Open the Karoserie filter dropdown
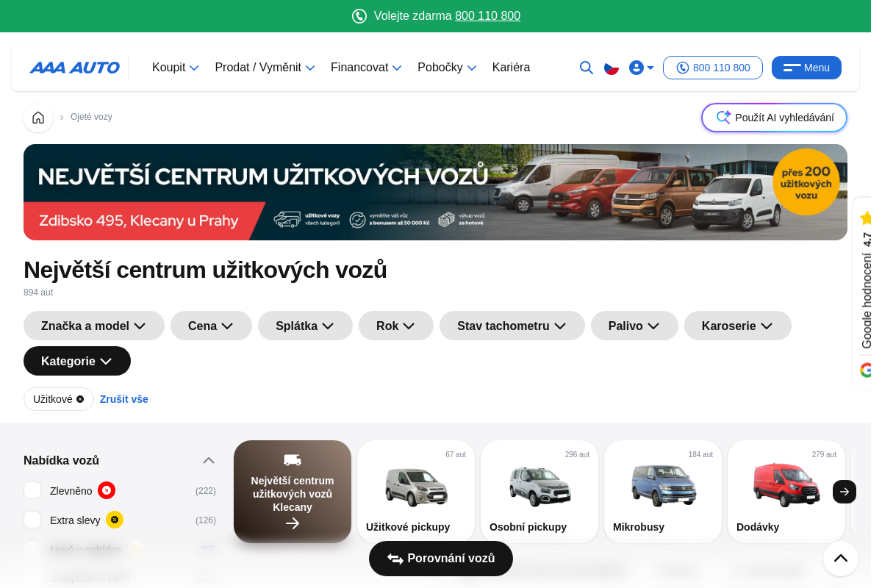Screen dimensions: 882x588 point(738,326)
